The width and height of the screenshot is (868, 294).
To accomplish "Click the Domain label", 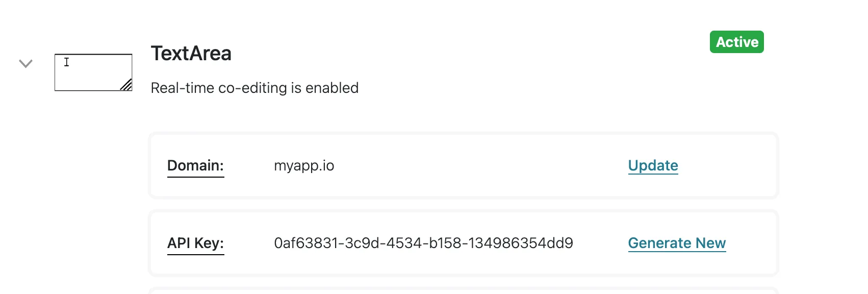I will [195, 165].
